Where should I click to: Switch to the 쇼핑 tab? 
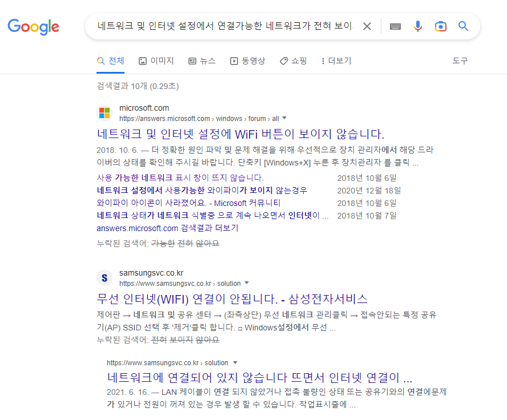pos(293,60)
